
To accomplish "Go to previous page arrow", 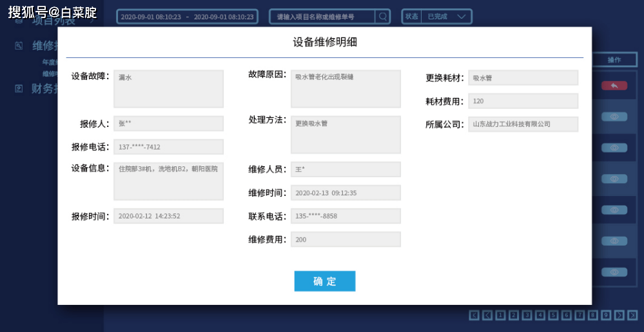I will 487,315.
